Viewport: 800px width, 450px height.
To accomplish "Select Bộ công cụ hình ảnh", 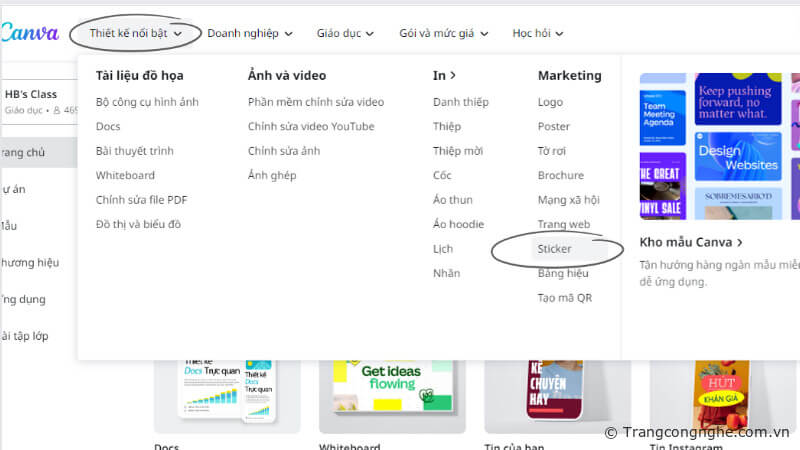I will (x=148, y=102).
